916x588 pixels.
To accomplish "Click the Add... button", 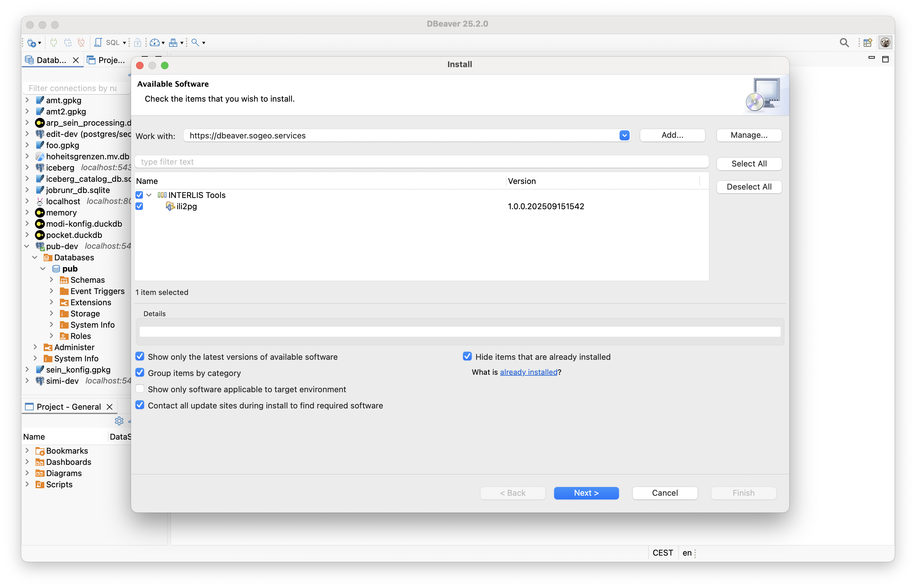I will coord(672,135).
